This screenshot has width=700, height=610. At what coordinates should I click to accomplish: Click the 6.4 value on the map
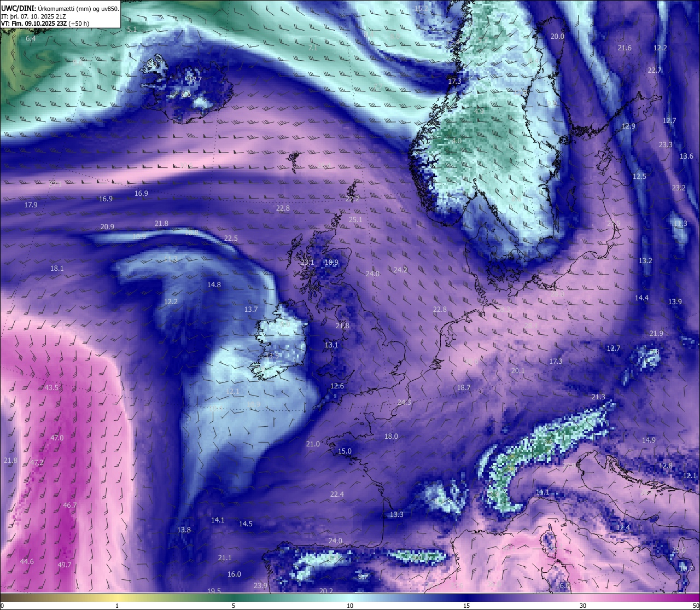click(x=31, y=39)
